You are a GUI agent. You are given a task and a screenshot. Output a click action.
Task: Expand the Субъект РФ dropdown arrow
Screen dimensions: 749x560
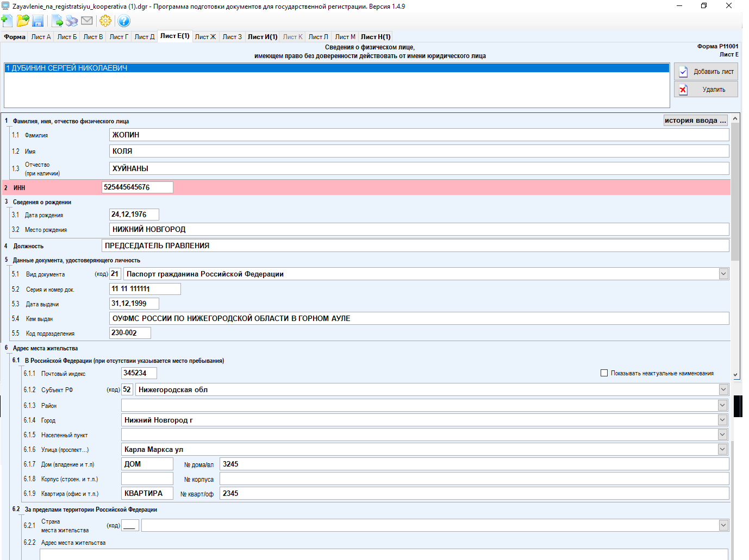coord(723,389)
